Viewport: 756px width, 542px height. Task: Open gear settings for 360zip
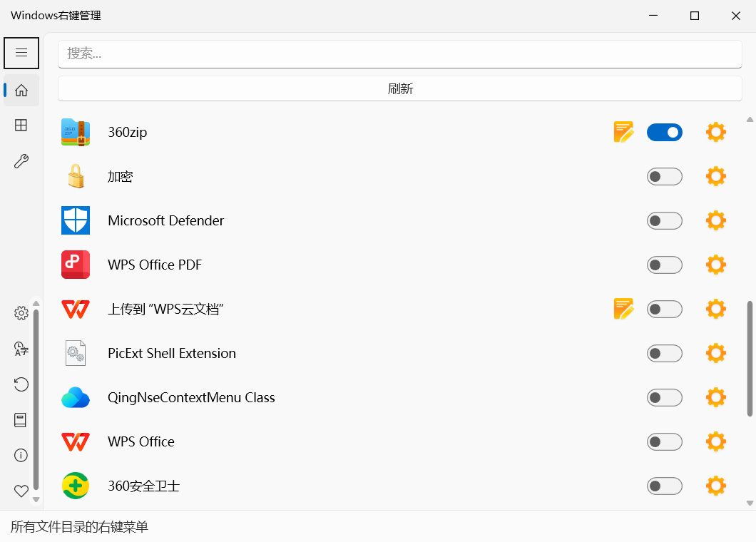[x=716, y=132]
